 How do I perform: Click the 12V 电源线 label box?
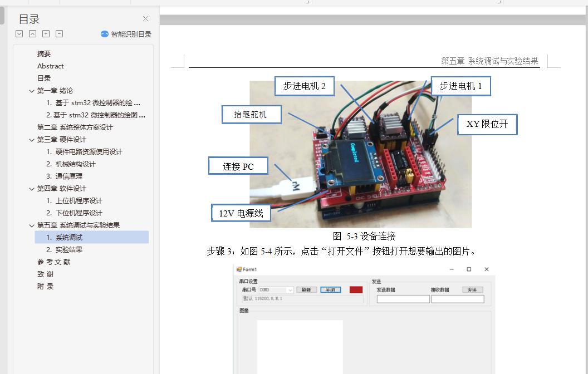tap(241, 213)
